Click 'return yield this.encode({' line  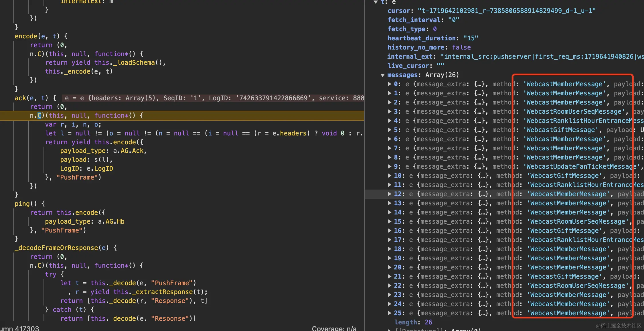click(x=94, y=142)
